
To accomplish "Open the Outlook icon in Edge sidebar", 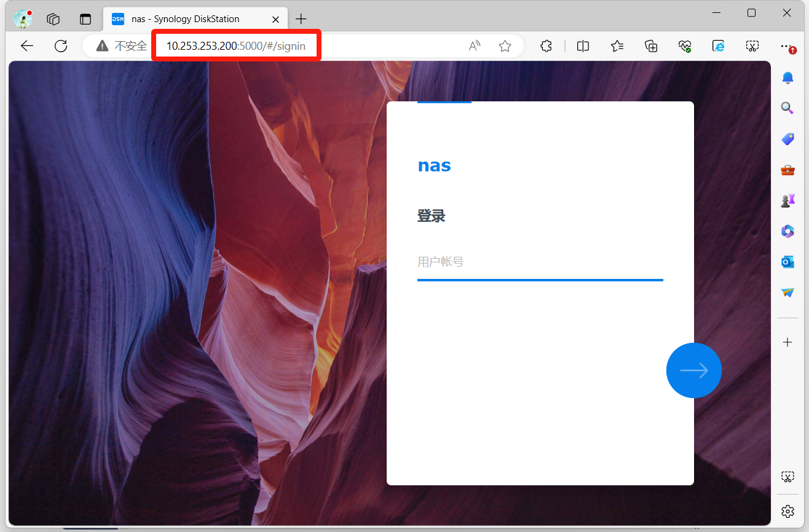I will 787,262.
